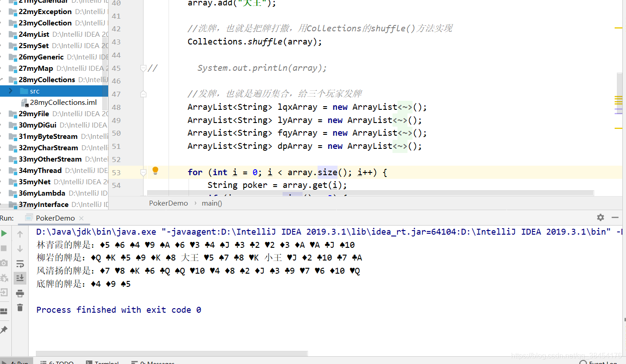Select the PokerDemo run tab
The height and width of the screenshot is (364, 626).
[x=55, y=218]
